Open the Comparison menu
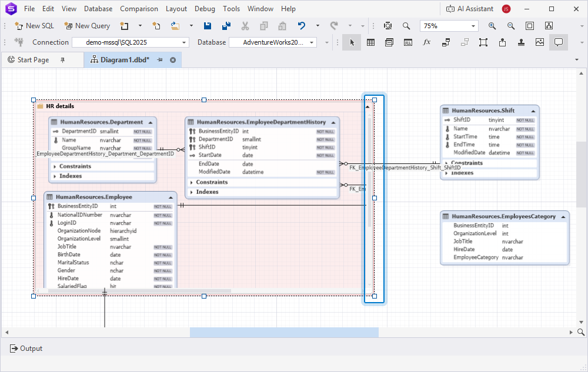The height and width of the screenshot is (372, 588). (x=139, y=9)
